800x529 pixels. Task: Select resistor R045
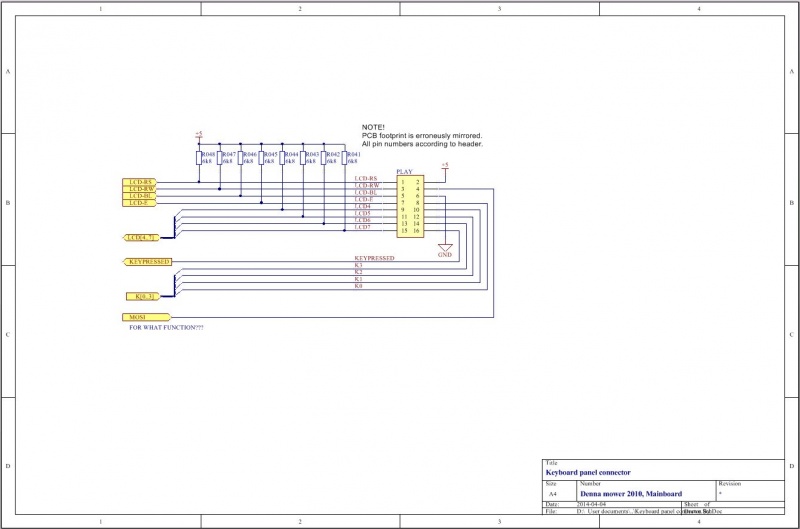point(261,158)
